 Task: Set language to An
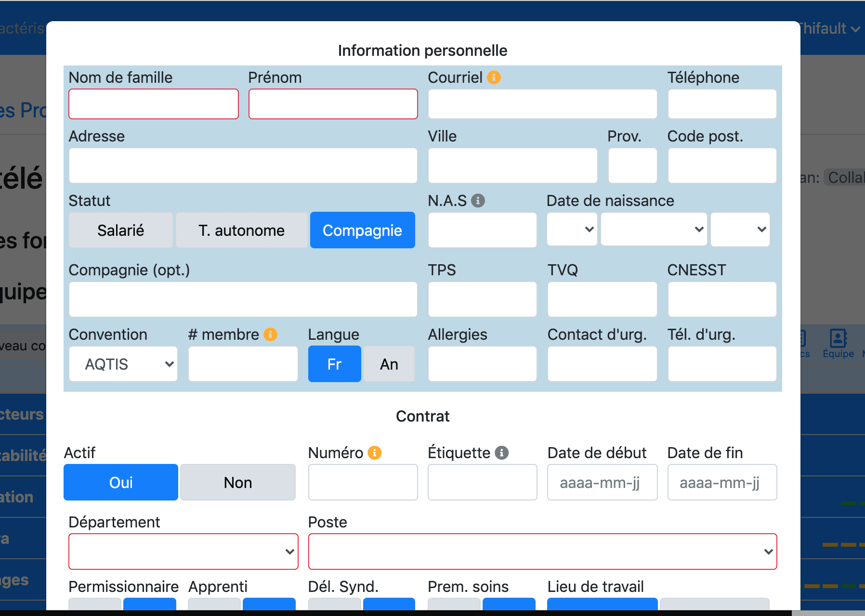(389, 364)
